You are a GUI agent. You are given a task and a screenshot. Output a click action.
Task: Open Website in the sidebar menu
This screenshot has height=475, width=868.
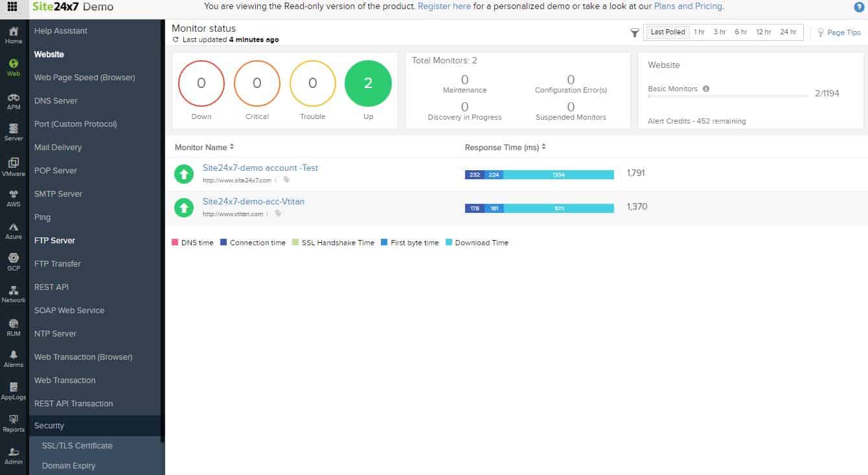pos(49,54)
